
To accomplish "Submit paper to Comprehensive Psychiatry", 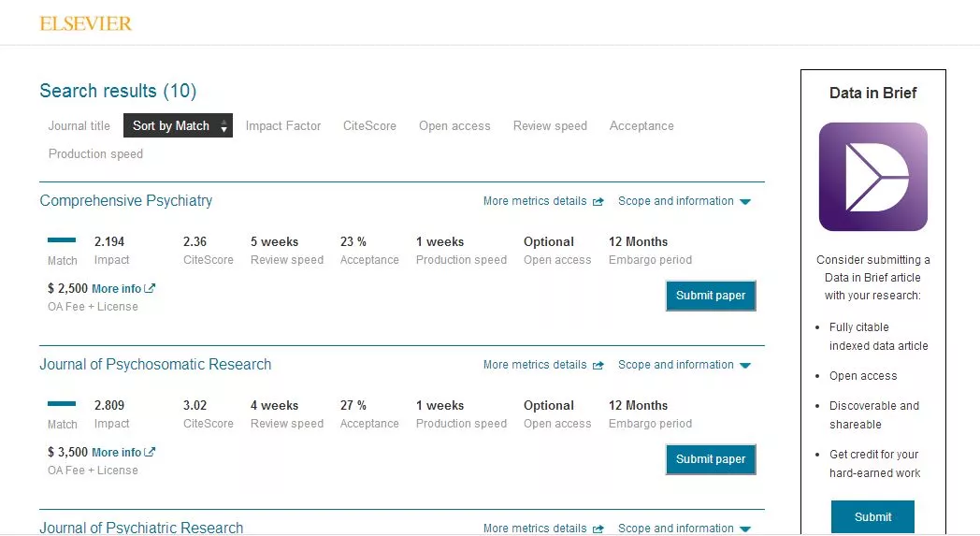I will click(x=711, y=296).
